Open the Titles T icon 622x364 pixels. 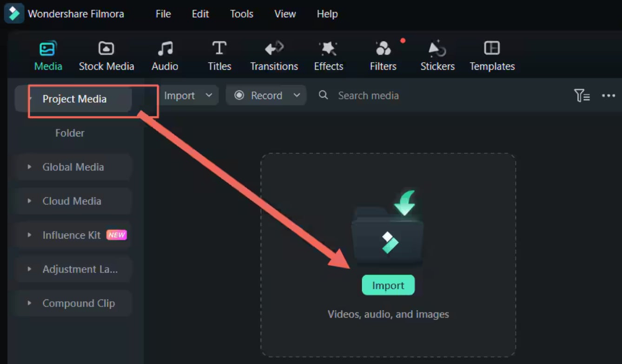click(x=219, y=48)
